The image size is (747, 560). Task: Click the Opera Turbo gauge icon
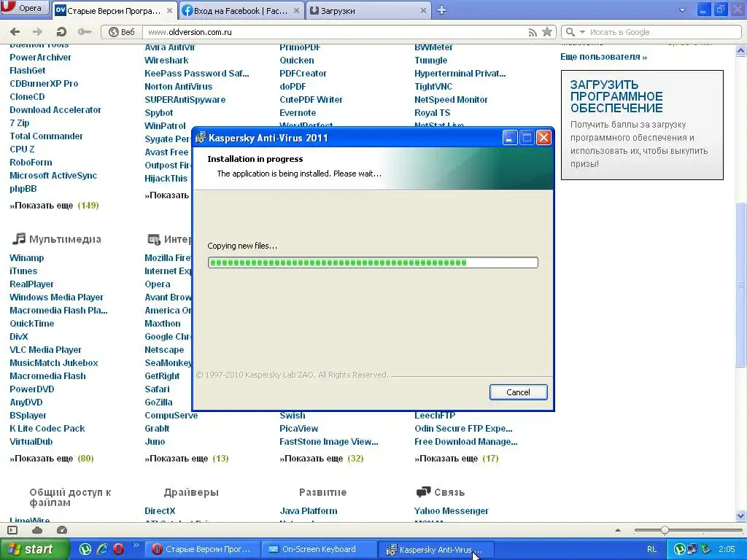(x=62, y=530)
